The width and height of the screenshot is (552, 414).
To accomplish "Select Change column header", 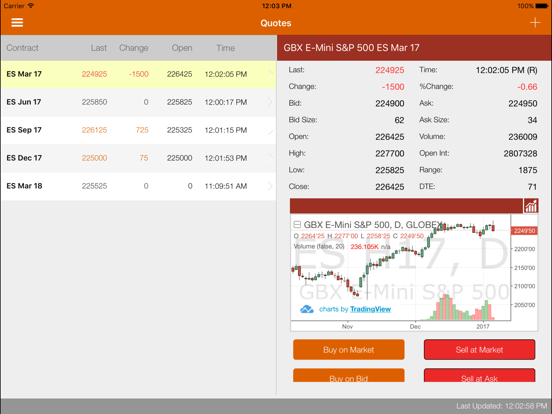I will coord(133,48).
